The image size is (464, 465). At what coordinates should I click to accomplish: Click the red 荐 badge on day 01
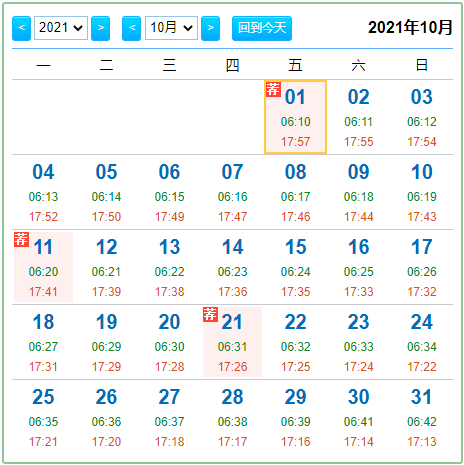(273, 89)
